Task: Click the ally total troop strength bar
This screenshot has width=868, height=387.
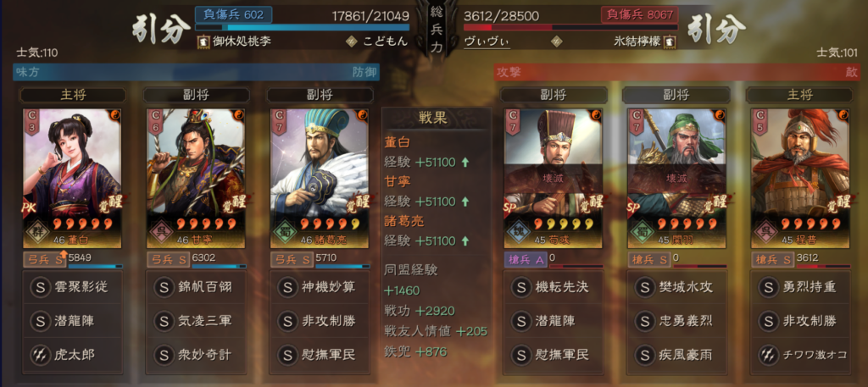Action: pos(303,27)
